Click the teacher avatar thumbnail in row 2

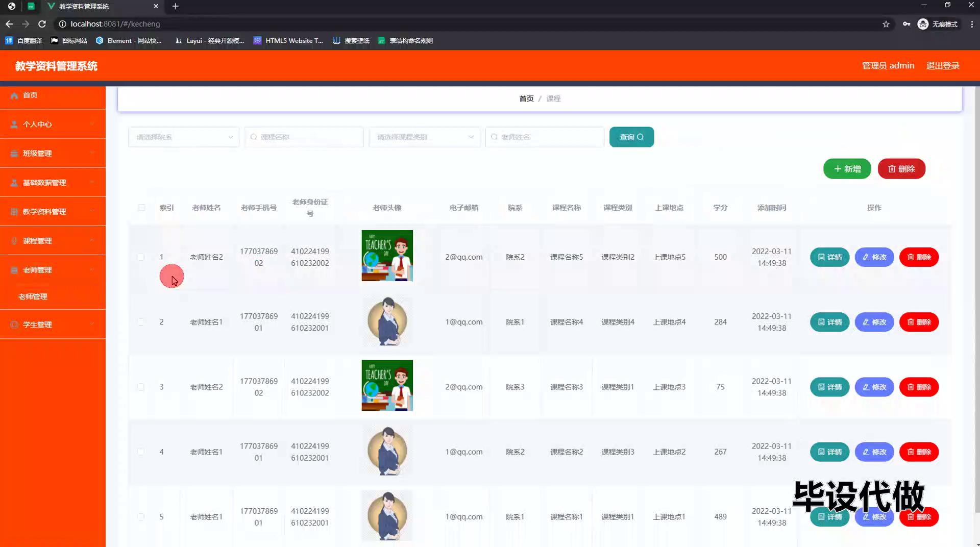click(387, 322)
